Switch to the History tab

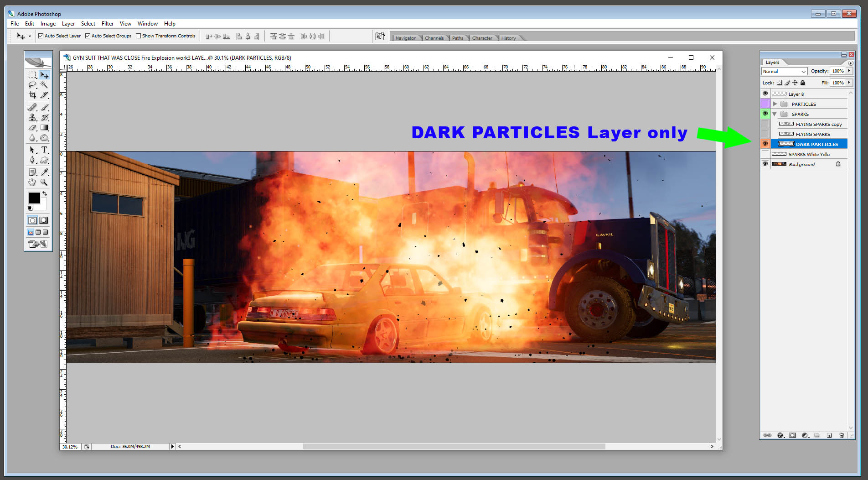tap(509, 38)
